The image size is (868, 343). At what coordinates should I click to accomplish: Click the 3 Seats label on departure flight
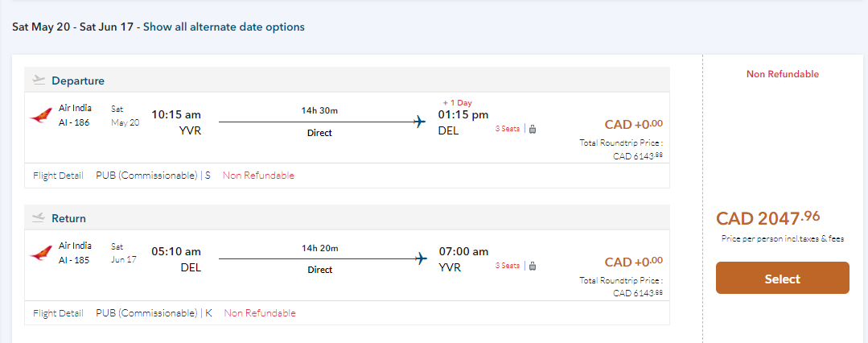click(x=507, y=129)
